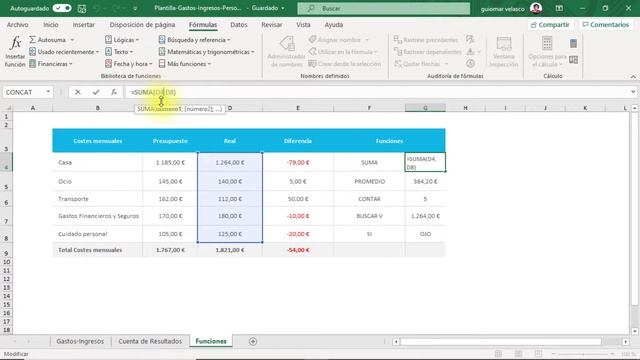Screen dimensions: 640x360
Task: Open Búsqueda y referencia dropdown
Action: [x=194, y=40]
